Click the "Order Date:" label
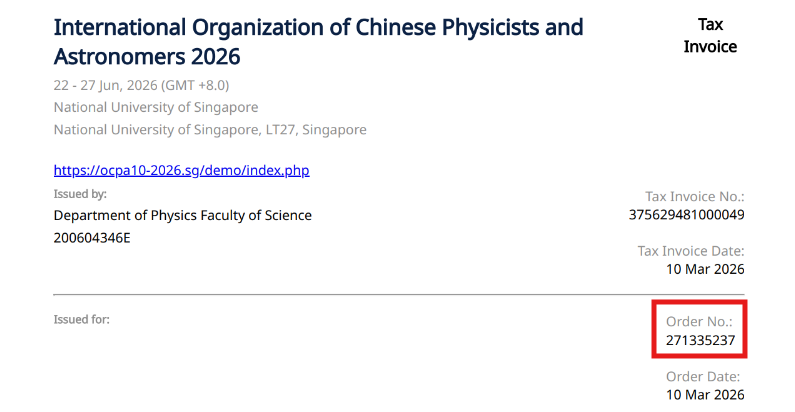Viewport: 795px width, 412px height. pos(703,376)
